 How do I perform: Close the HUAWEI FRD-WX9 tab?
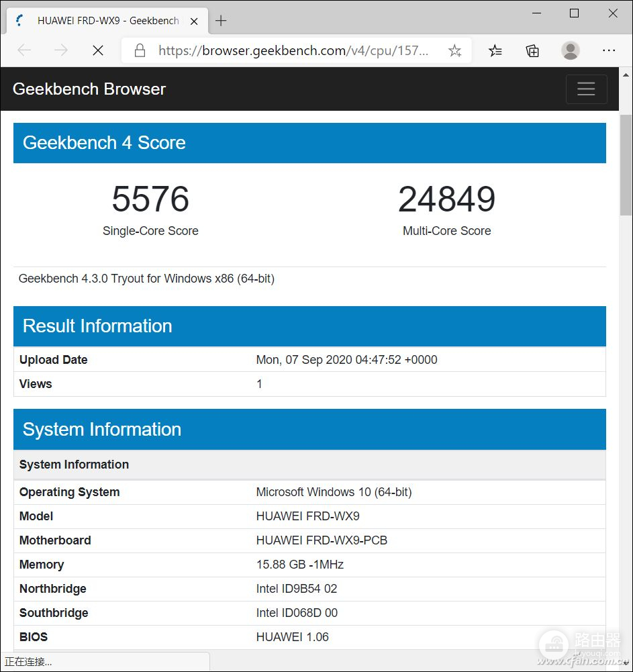coord(194,21)
